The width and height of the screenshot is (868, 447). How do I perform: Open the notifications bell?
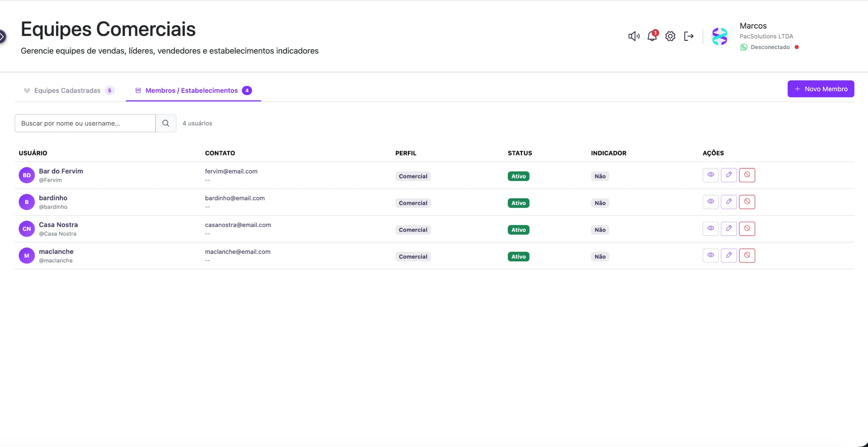[652, 36]
